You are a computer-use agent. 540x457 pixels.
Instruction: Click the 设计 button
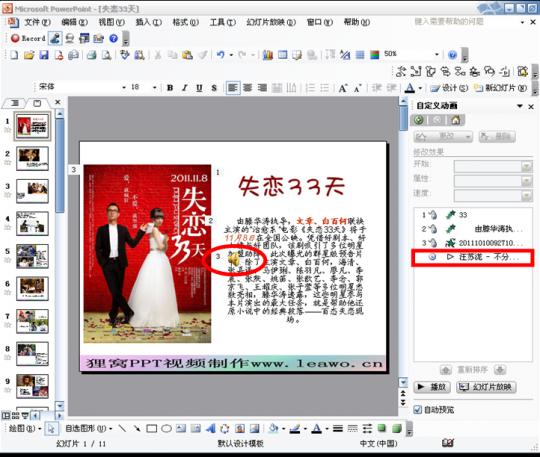tap(449, 88)
